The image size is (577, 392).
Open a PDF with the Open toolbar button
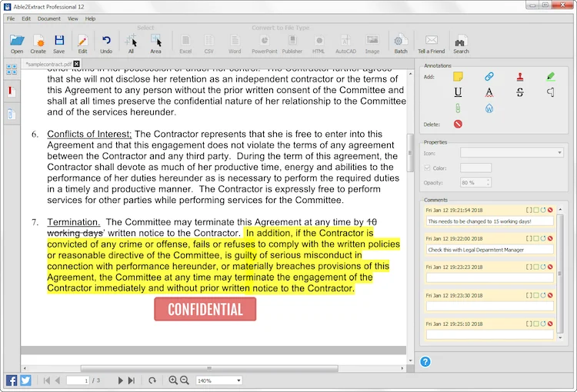point(17,43)
